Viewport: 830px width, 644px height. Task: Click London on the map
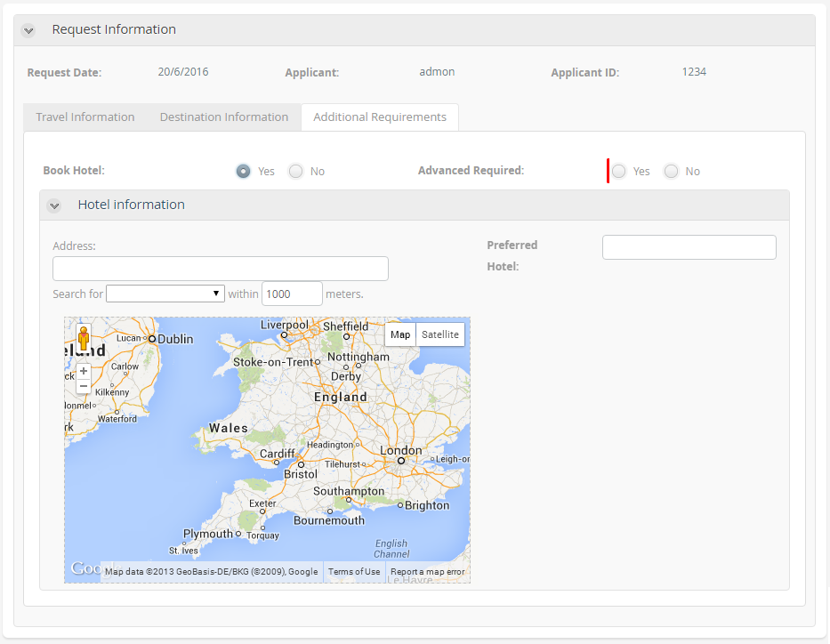point(400,451)
